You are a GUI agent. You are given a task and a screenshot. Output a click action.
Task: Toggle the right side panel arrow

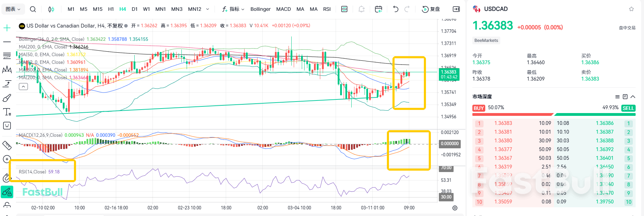pyautogui.click(x=456, y=9)
